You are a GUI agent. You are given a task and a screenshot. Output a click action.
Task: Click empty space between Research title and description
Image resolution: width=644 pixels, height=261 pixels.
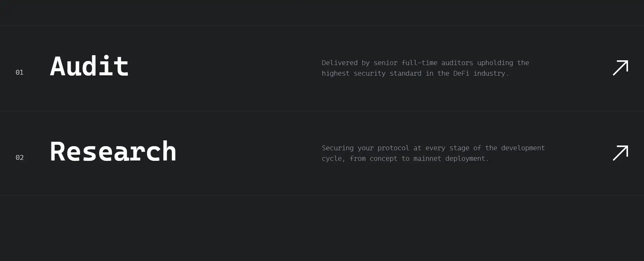tap(248, 153)
